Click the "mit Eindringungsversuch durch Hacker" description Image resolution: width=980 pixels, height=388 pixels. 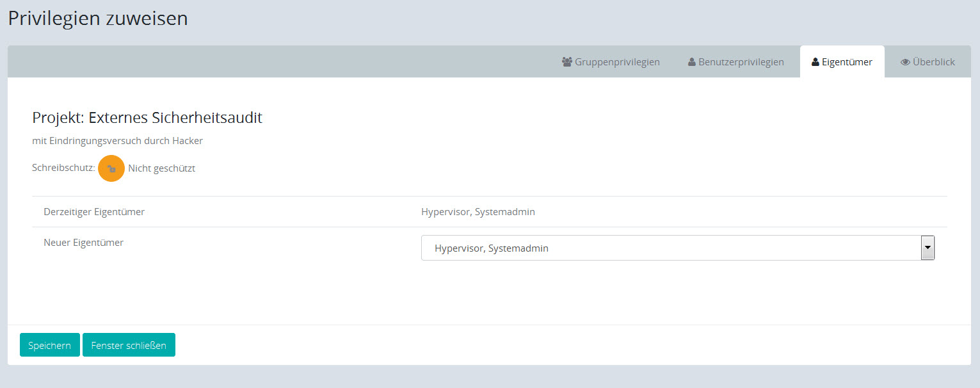117,140
